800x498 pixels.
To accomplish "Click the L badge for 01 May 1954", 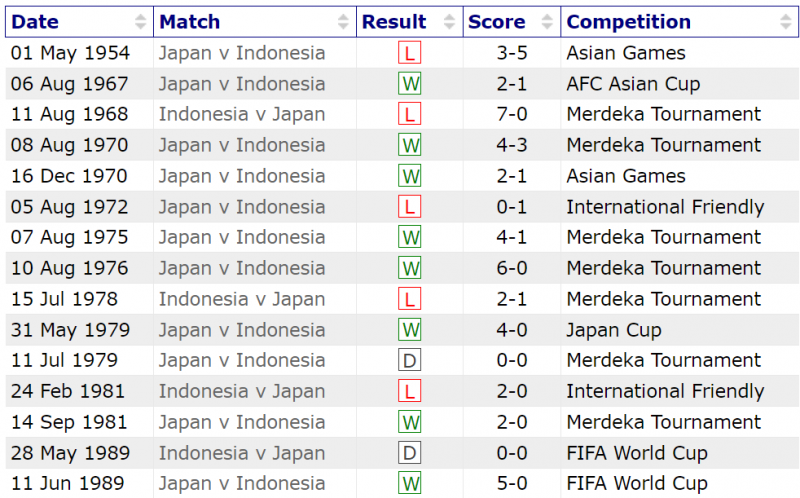I will point(409,53).
